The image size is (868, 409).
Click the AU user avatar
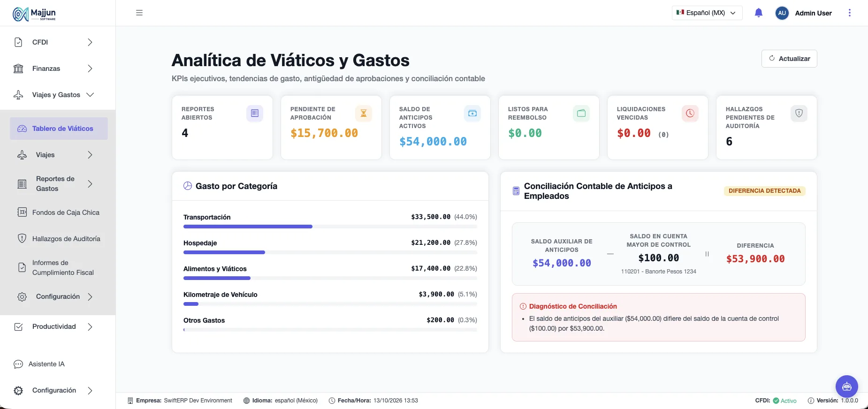[x=782, y=13]
